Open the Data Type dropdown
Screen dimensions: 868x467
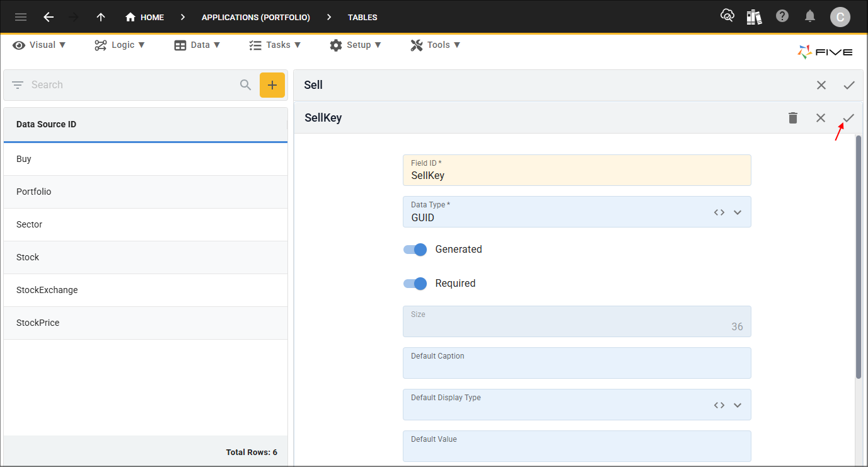coord(738,212)
